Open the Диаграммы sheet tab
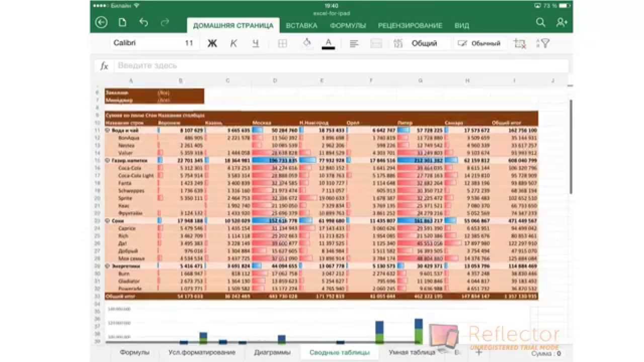The width and height of the screenshot is (644, 362). (272, 352)
